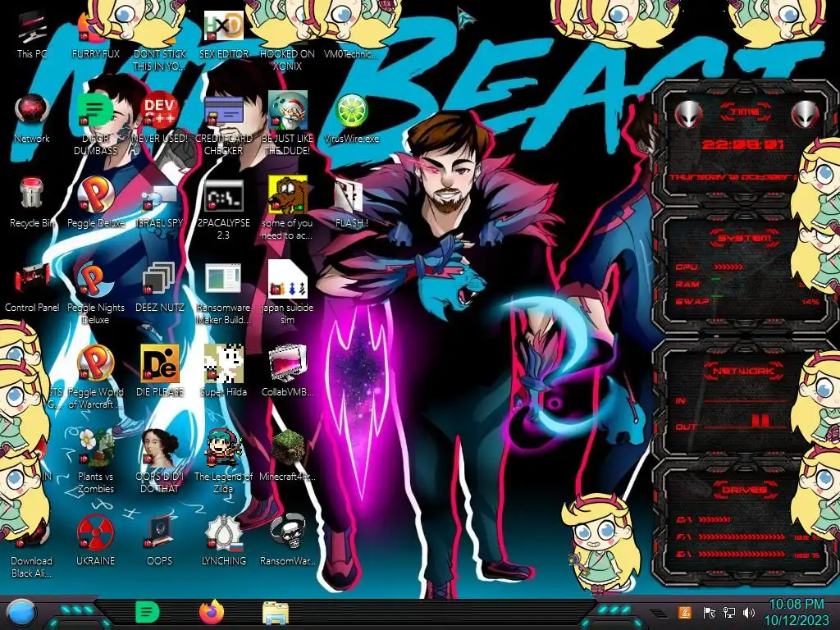840x630 pixels.
Task: Select the ISRAEL SPY shortcut
Action: click(160, 204)
